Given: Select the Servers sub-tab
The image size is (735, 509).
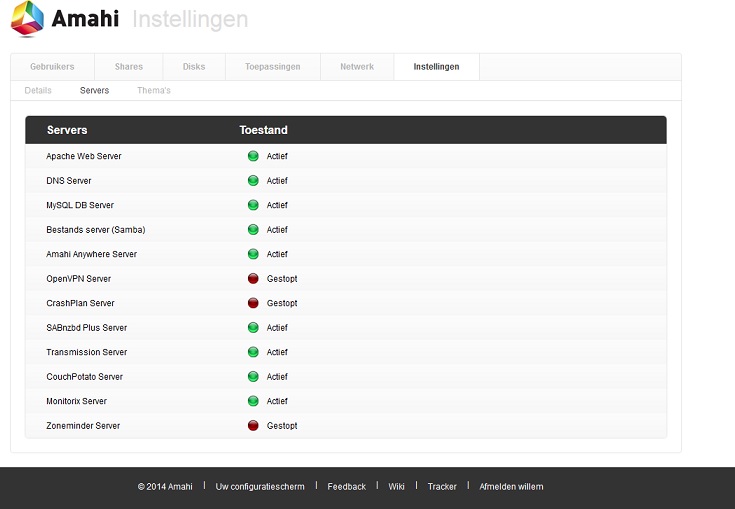Looking at the screenshot, I should point(94,90).
